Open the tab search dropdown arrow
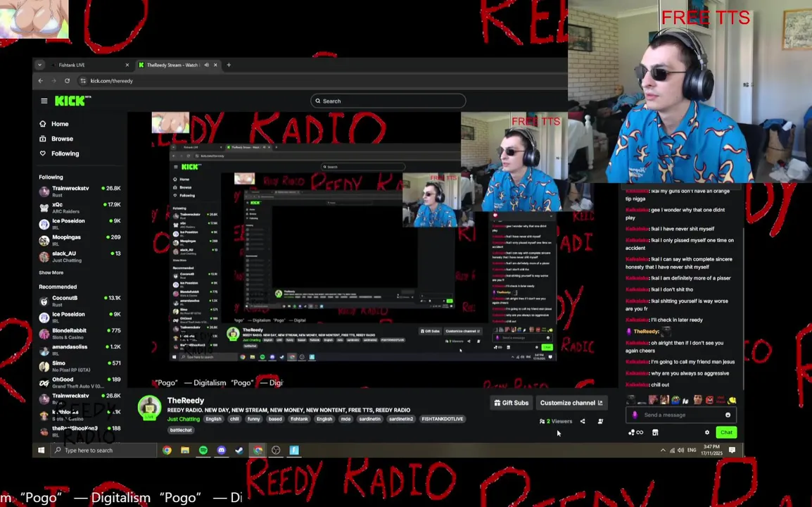Screen dimensions: 812x507 tap(39, 65)
